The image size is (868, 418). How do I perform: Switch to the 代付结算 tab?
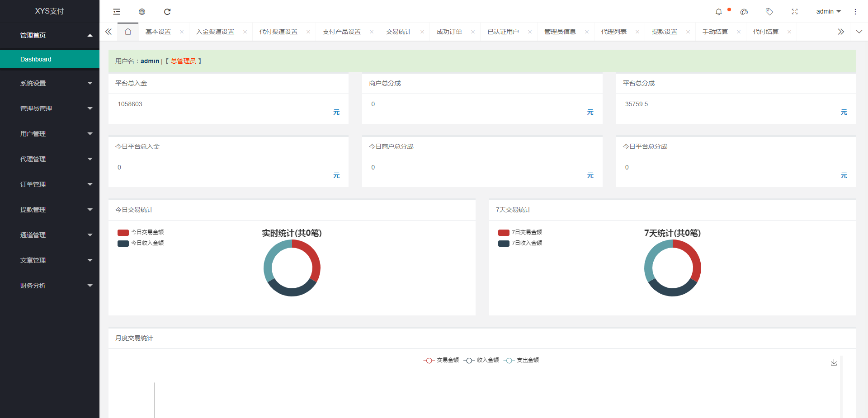[x=766, y=32]
